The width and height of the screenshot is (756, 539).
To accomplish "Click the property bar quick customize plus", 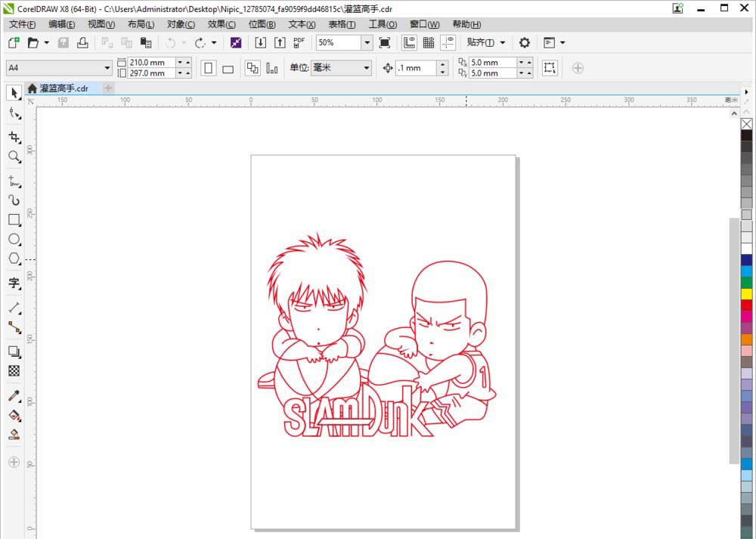I will point(578,68).
